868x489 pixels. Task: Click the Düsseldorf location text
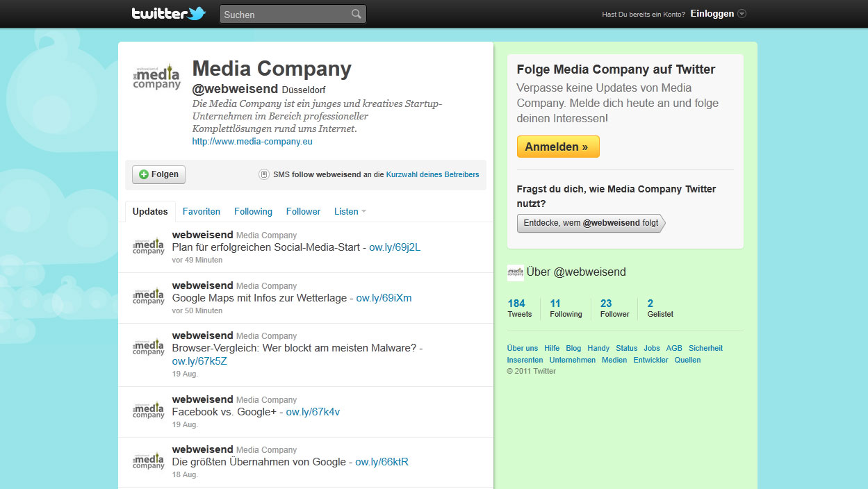[304, 90]
